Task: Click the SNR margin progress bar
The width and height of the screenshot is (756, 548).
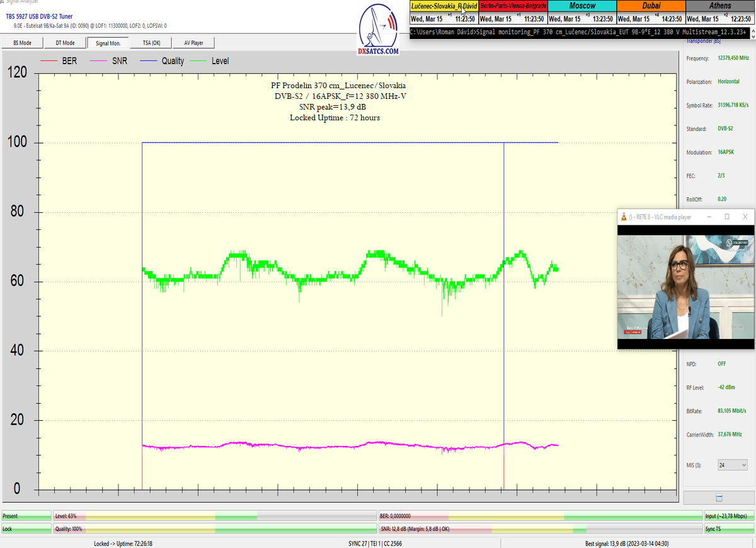Action: pyautogui.click(x=539, y=528)
